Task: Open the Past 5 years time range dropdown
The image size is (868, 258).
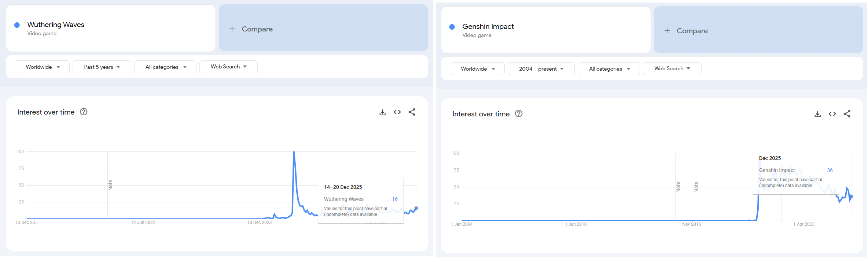Action: coord(102,67)
